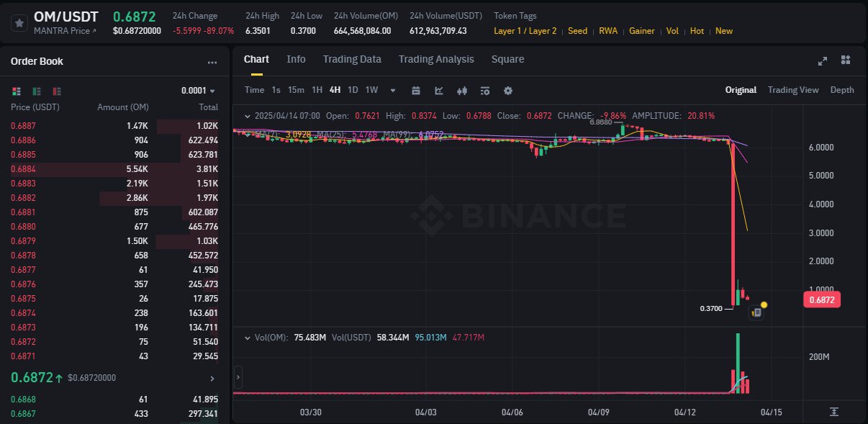
Task: Change candlestick chart style icon
Action: [x=462, y=91]
